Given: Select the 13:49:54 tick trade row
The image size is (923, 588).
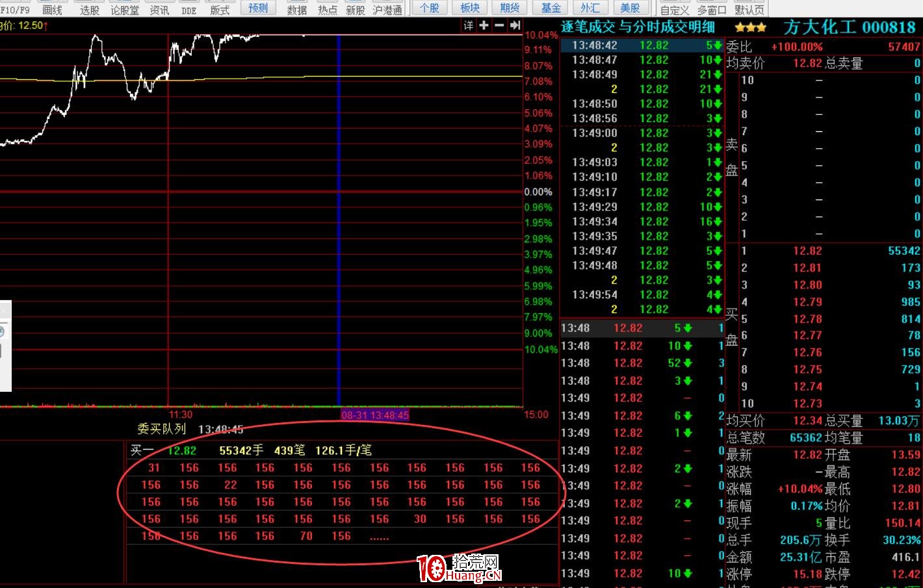Looking at the screenshot, I should [x=642, y=295].
